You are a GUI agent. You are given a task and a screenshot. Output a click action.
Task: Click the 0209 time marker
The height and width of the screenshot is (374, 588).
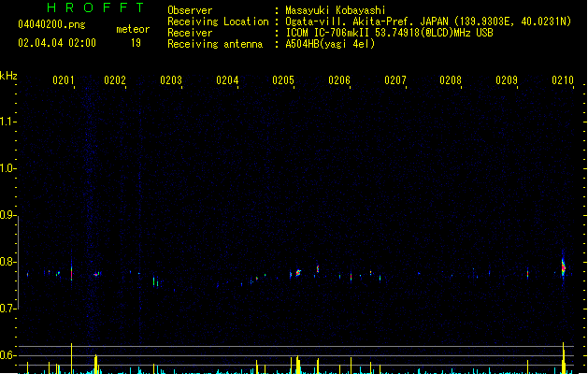coord(507,80)
